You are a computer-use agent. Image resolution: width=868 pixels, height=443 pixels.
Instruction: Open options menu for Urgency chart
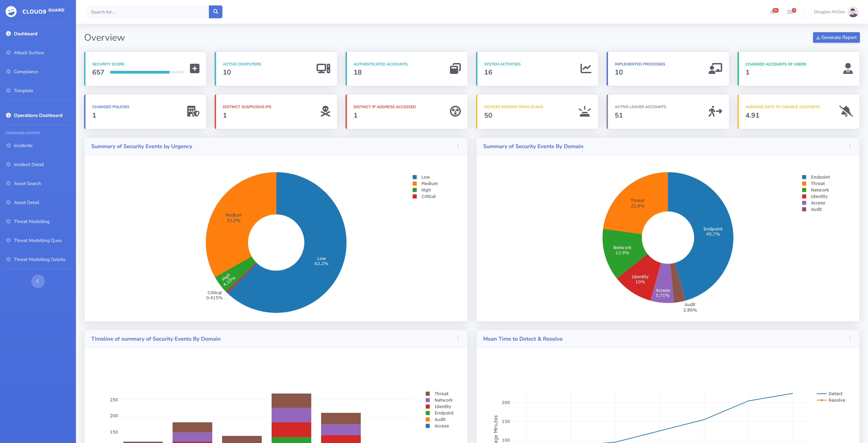tap(458, 146)
